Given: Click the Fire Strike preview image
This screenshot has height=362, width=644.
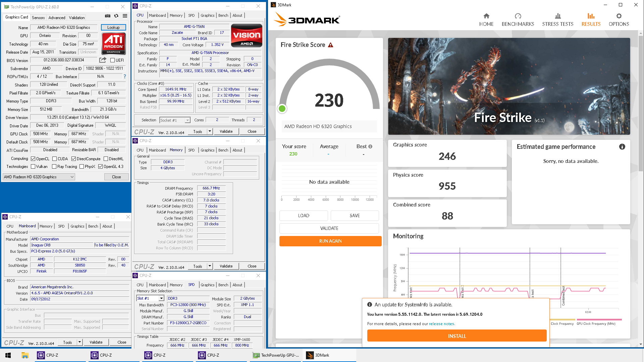Looking at the screenshot, I should point(509,86).
